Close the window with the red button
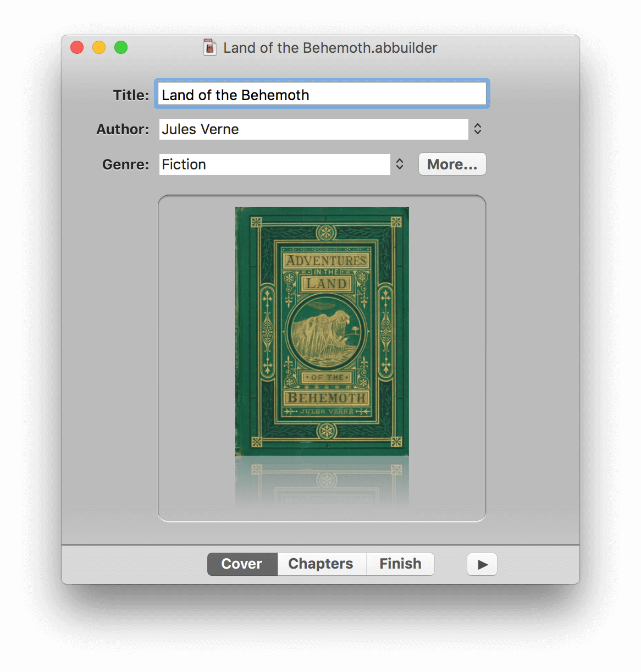 coord(77,47)
